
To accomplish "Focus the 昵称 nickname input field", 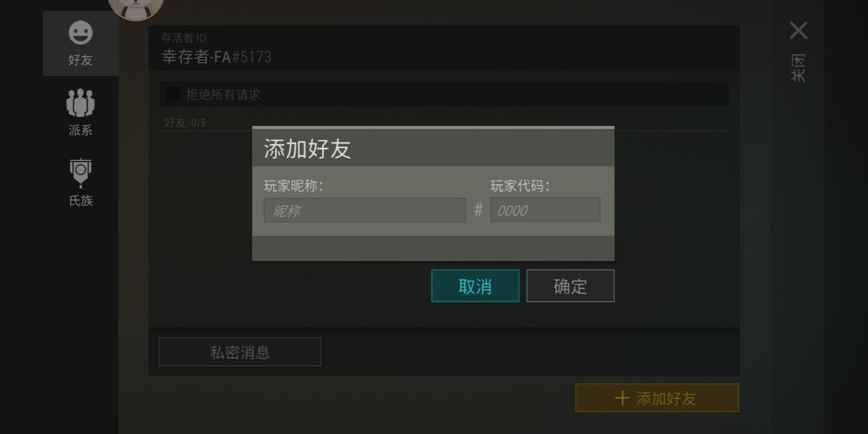I will pos(365,210).
